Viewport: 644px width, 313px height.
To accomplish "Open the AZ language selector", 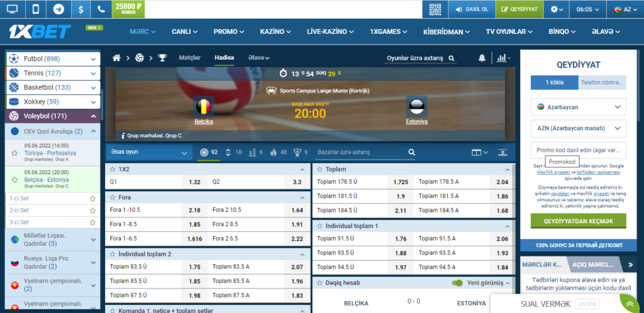I will 625,9.
